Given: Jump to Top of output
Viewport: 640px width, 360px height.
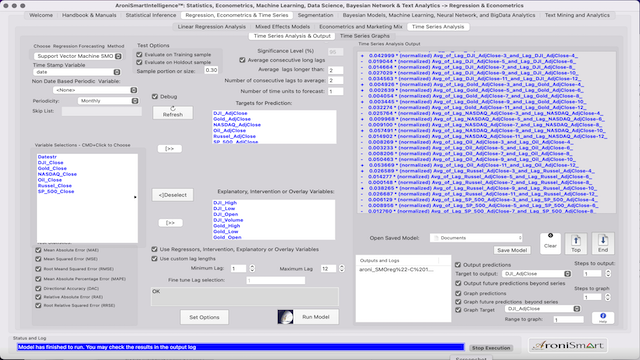Looking at the screenshot, I should coord(576,243).
